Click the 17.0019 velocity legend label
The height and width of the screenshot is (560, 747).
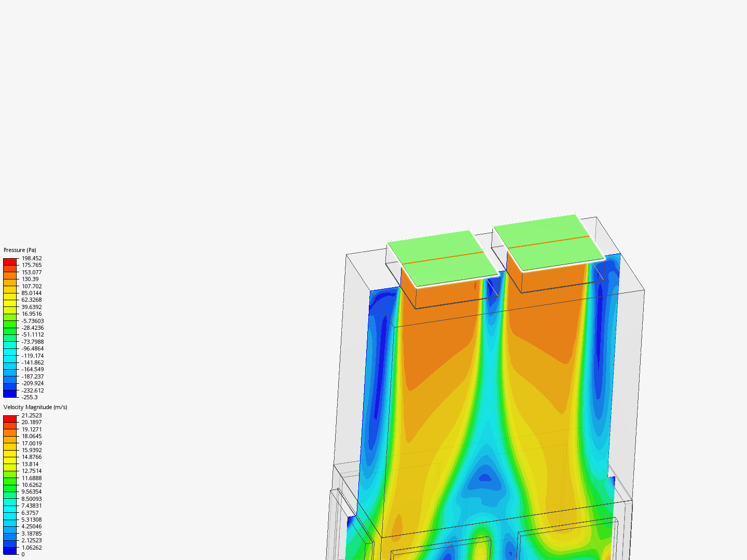pos(32,443)
